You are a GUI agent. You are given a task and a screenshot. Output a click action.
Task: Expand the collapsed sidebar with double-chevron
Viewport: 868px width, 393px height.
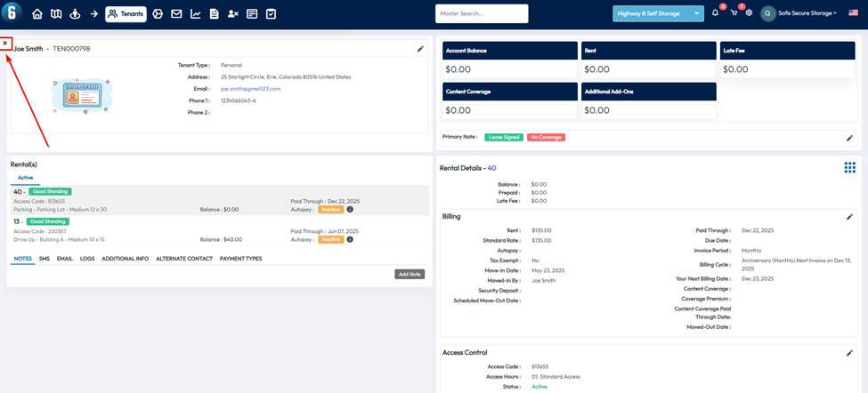[x=6, y=43]
